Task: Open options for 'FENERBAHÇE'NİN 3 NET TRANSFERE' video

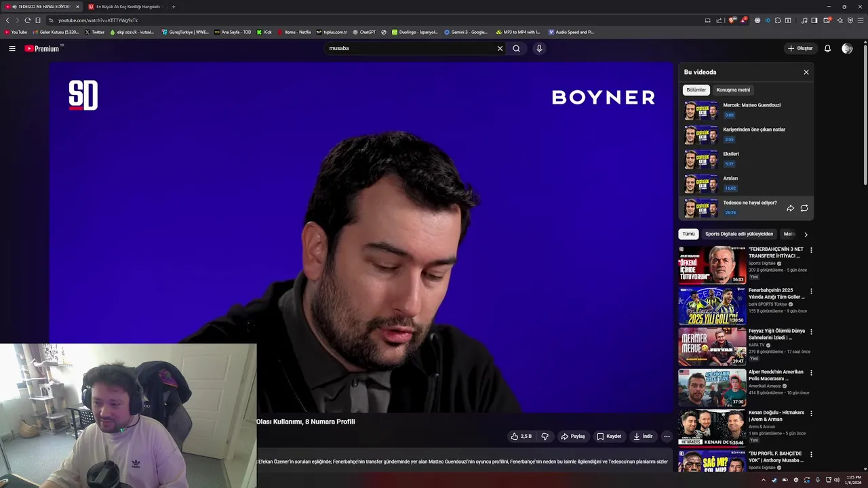Action: click(811, 250)
